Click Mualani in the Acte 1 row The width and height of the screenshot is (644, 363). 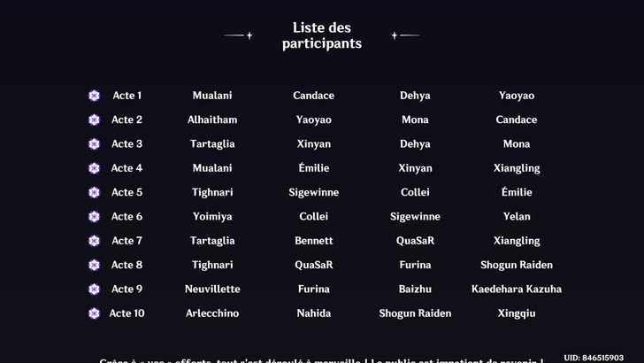[x=212, y=96]
